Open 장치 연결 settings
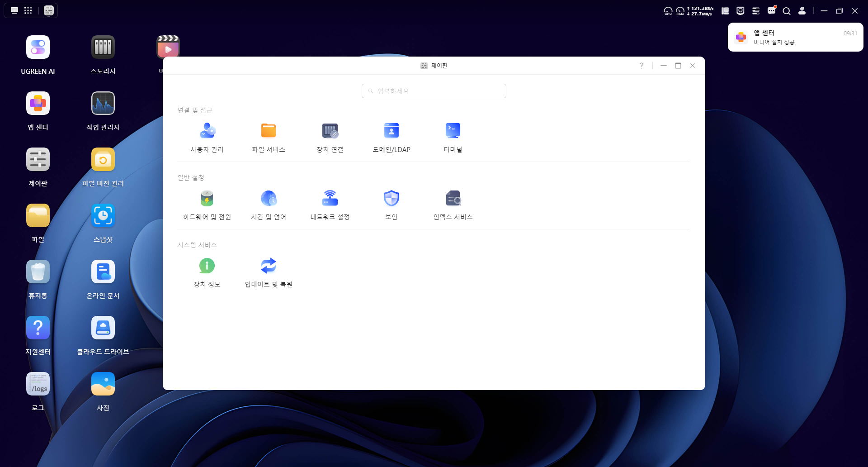This screenshot has height=467, width=868. pos(330,138)
